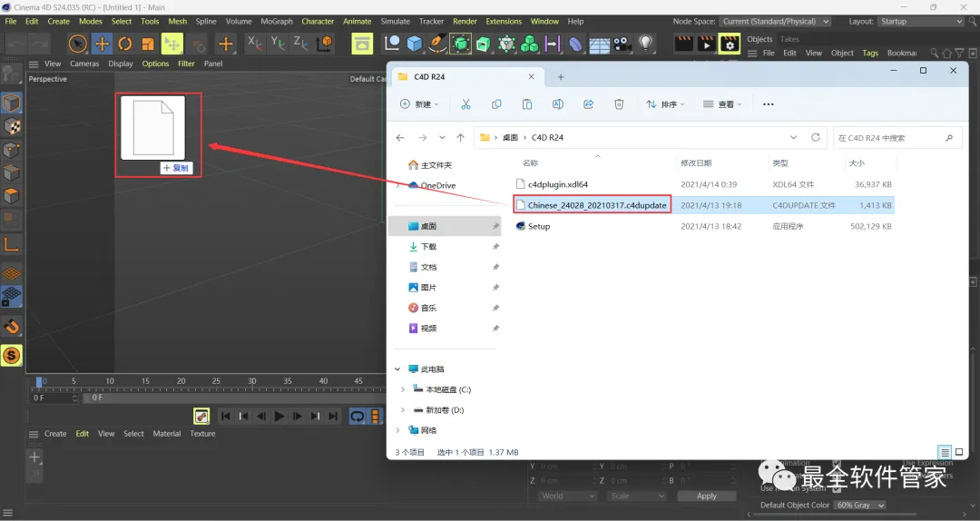This screenshot has height=521, width=980.
Task: Activate the Move tool
Action: (x=102, y=44)
